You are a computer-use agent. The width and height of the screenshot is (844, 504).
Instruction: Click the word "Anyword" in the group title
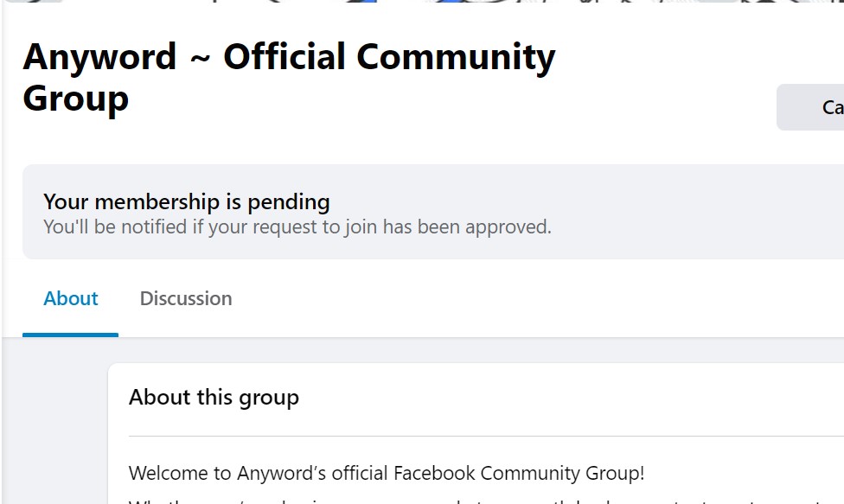click(99, 58)
